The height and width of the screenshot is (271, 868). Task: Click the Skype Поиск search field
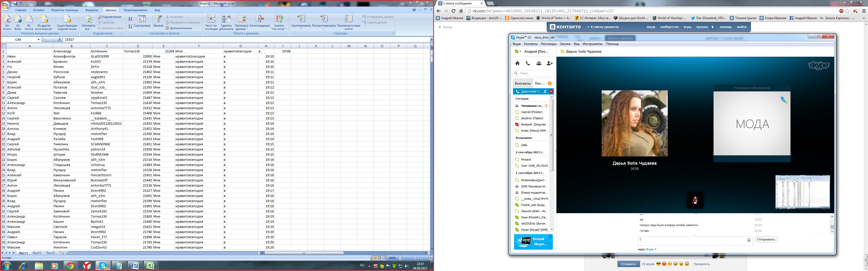[x=533, y=73]
